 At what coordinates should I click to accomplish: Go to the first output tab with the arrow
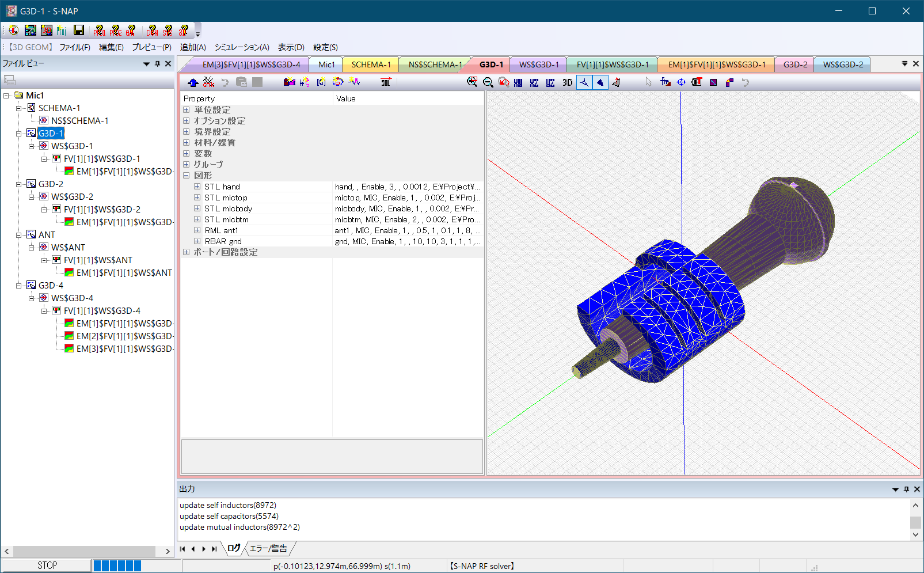point(182,549)
